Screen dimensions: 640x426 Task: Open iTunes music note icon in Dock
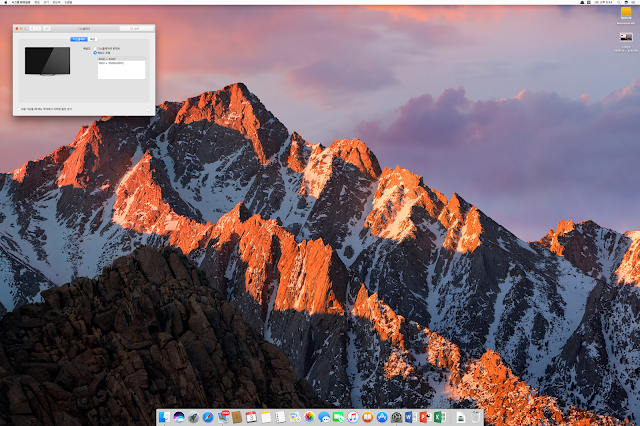click(x=353, y=417)
